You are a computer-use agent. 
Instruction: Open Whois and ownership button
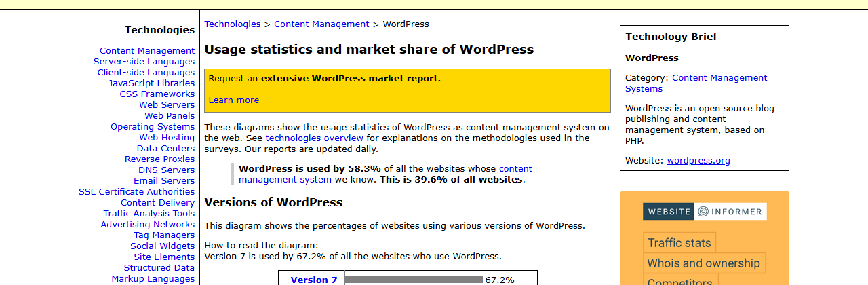[x=704, y=263]
